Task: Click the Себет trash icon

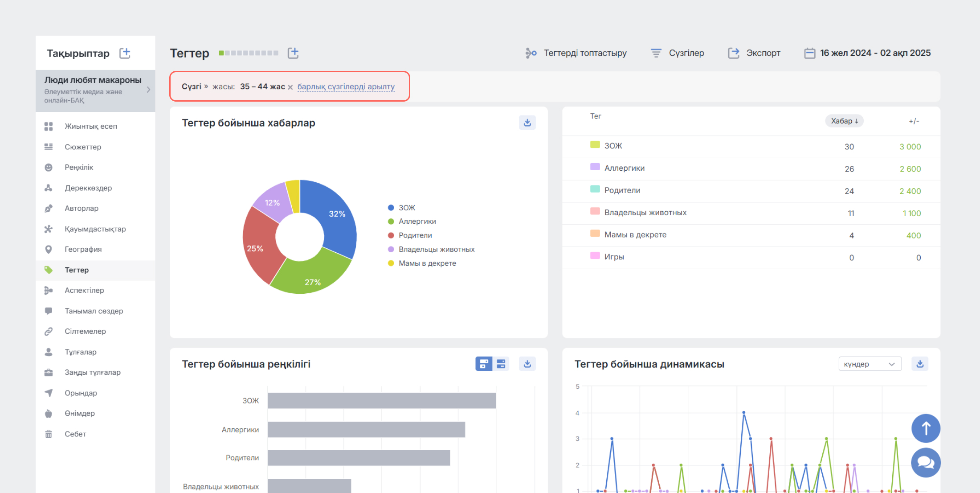Action: click(49, 434)
